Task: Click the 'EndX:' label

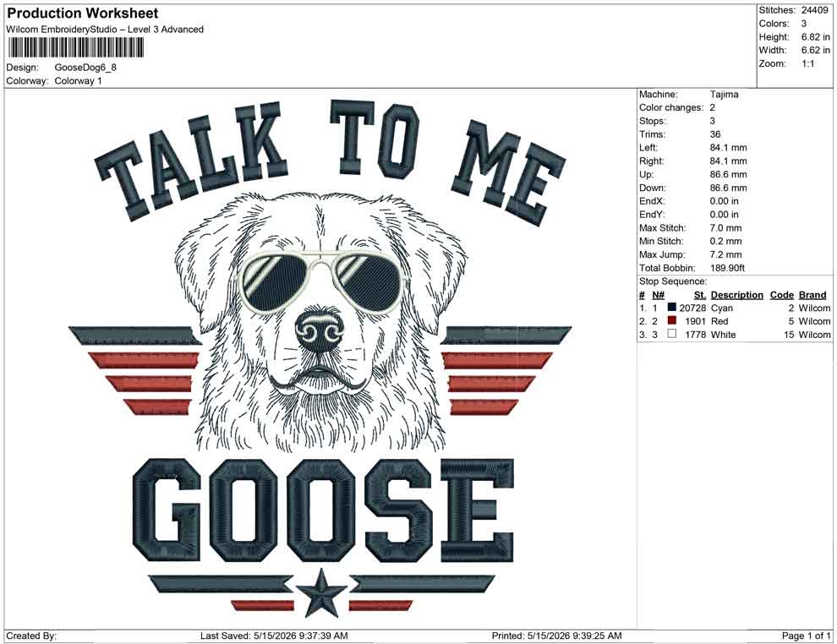Action: 651,201
